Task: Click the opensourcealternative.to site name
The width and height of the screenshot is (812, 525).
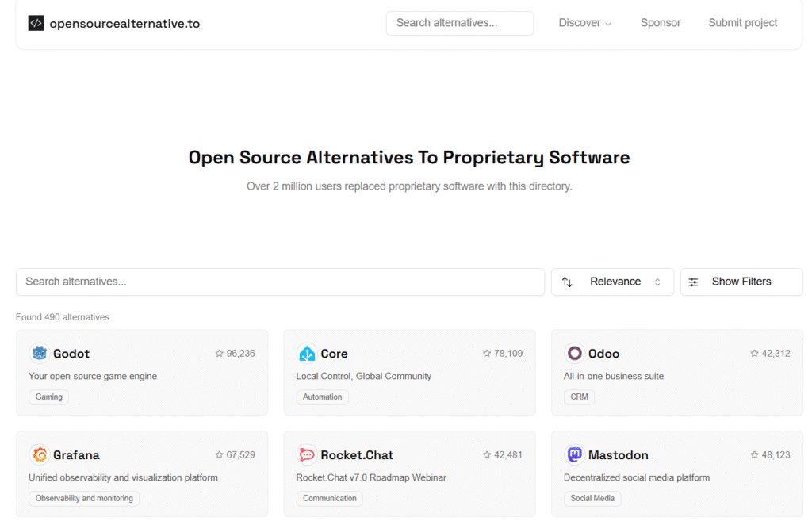Action: (124, 23)
